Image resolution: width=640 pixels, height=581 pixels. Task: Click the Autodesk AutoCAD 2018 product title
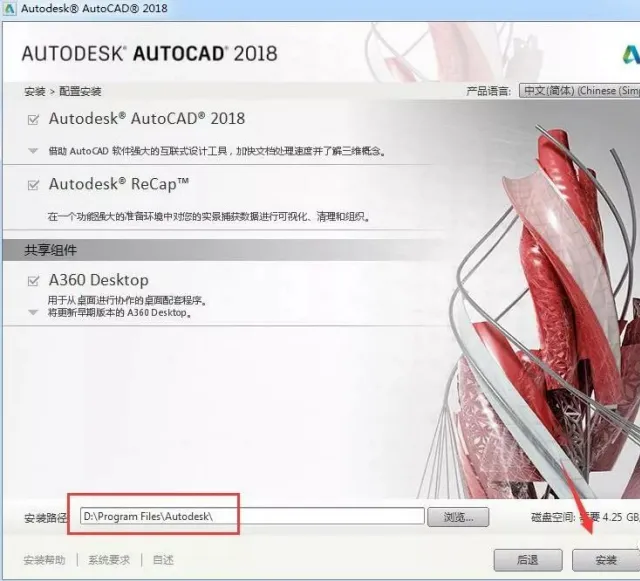[147, 118]
